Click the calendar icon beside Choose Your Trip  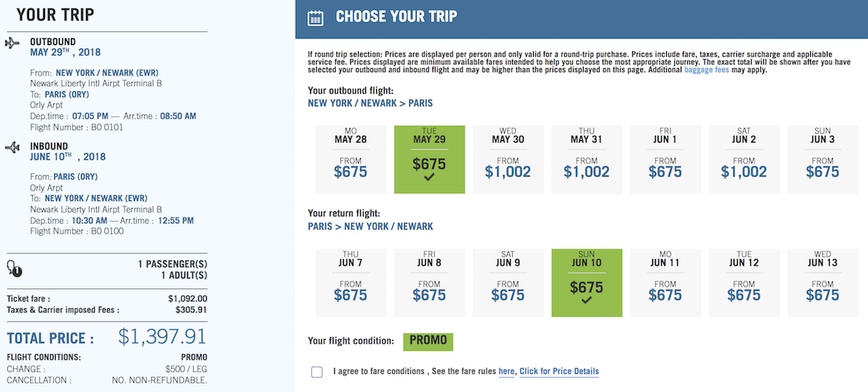(x=315, y=18)
